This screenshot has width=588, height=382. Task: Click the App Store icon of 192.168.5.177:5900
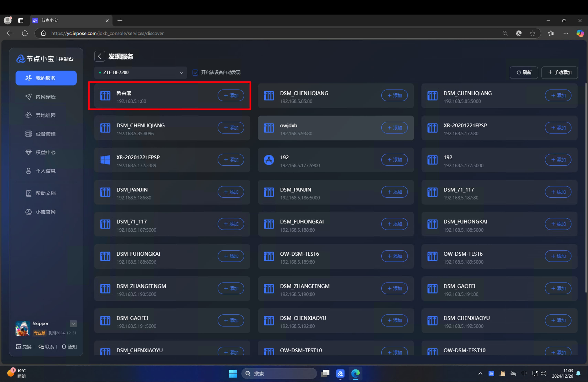(269, 160)
